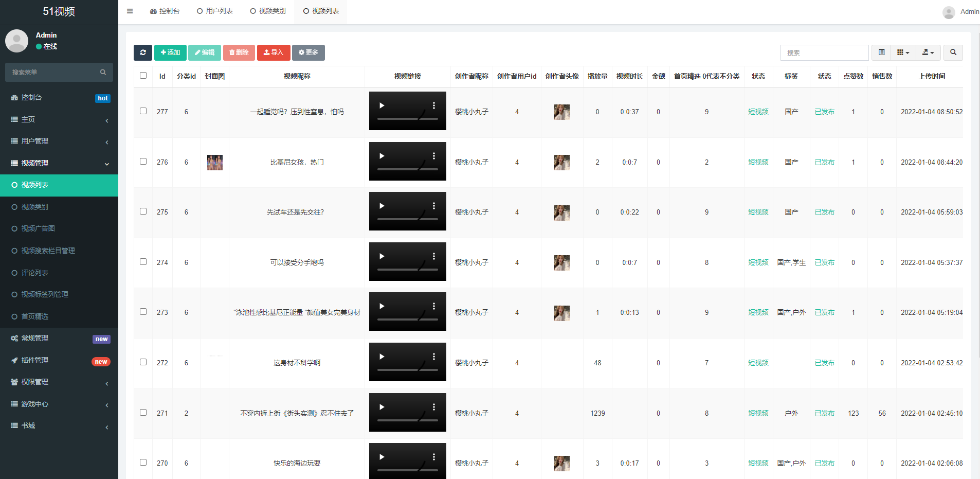
Task: Switch to the 视频类别 tab
Action: point(267,10)
